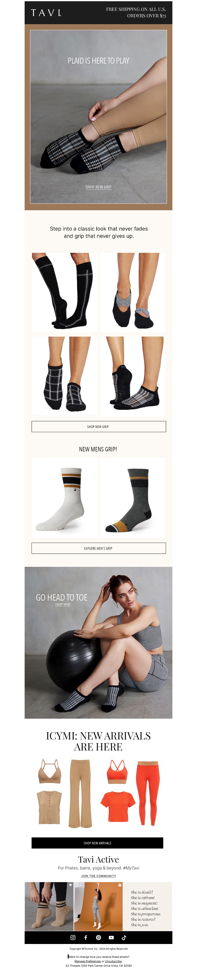Screen dimensions: 197x980
Task: Open the black knee-high socks product image
Action: tap(65, 293)
